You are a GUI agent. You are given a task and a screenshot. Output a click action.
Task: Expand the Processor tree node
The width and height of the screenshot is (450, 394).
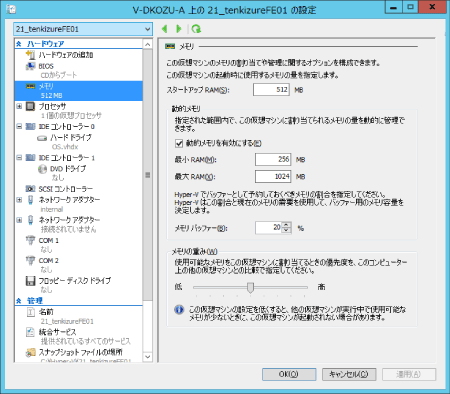19,106
